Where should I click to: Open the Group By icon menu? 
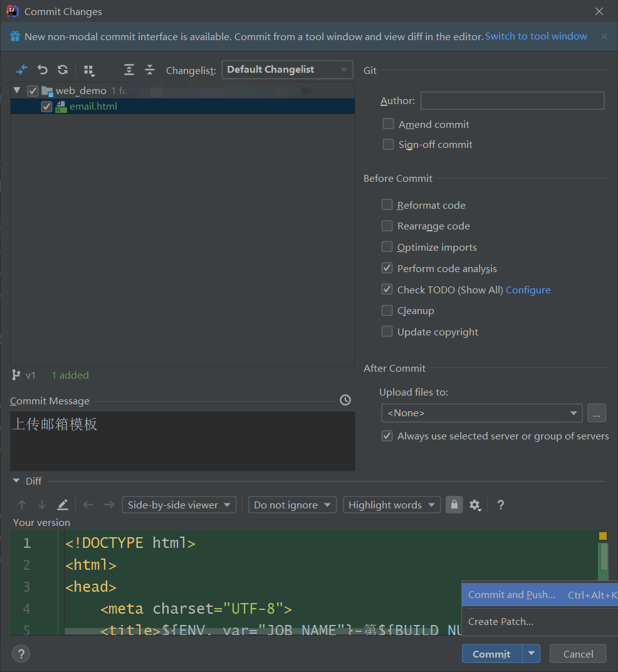click(x=89, y=70)
